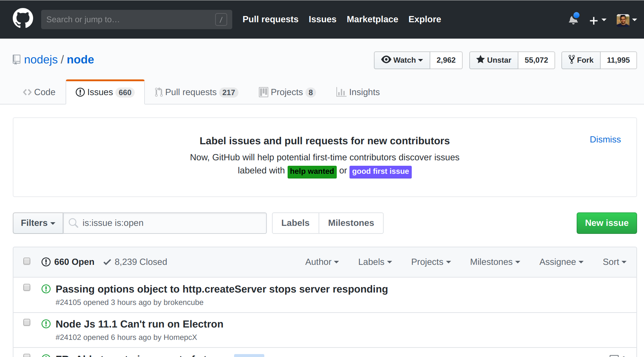644x357 pixels.
Task: Go to Issues in top navigation
Action: [323, 19]
